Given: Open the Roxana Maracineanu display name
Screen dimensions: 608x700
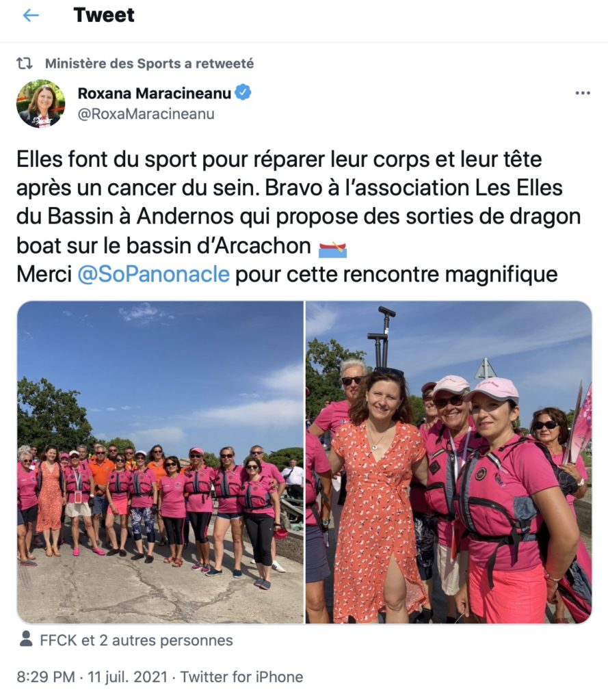Looking at the screenshot, I should [x=154, y=93].
